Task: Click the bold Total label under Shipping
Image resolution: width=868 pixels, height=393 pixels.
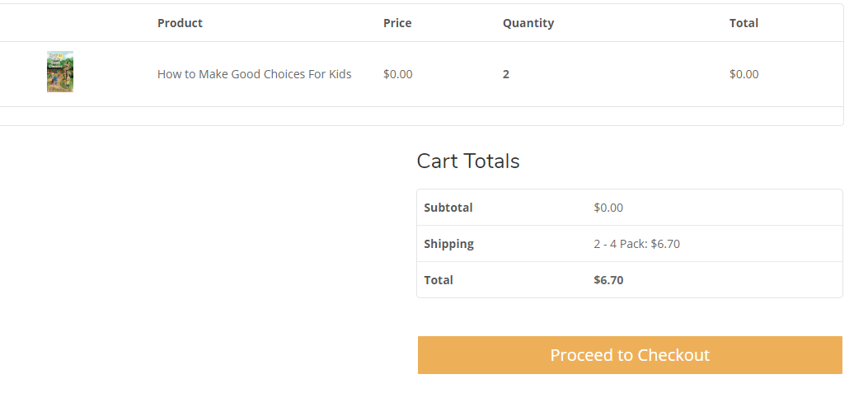Action: click(x=439, y=280)
